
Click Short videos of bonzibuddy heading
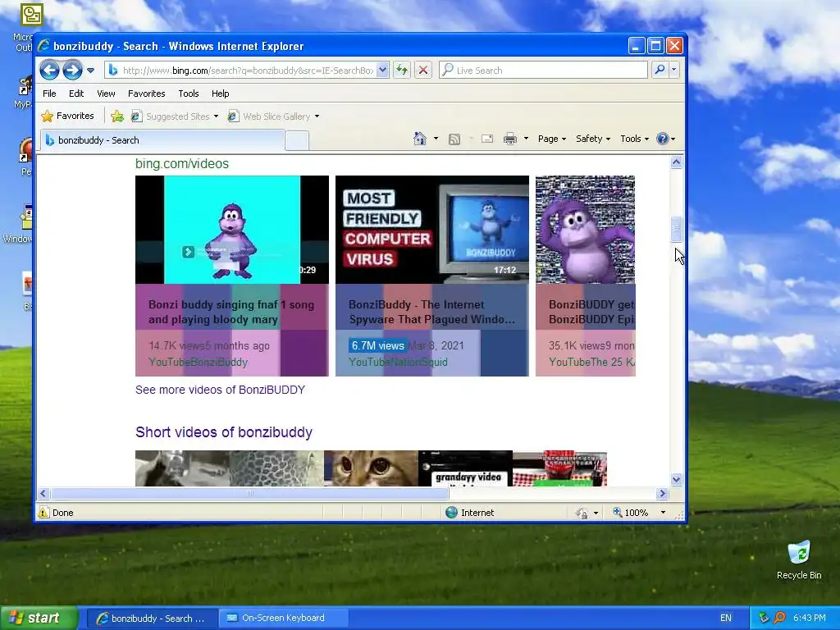pos(224,432)
